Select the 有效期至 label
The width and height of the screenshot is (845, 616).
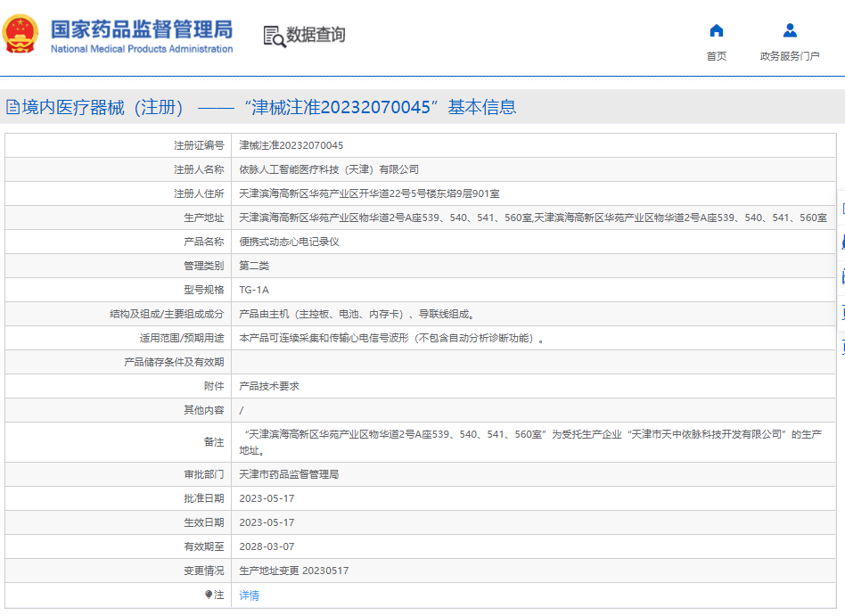pyautogui.click(x=204, y=546)
